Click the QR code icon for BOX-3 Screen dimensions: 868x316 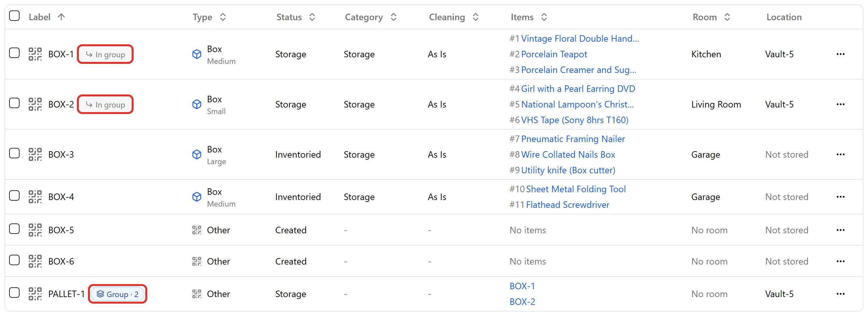click(35, 154)
